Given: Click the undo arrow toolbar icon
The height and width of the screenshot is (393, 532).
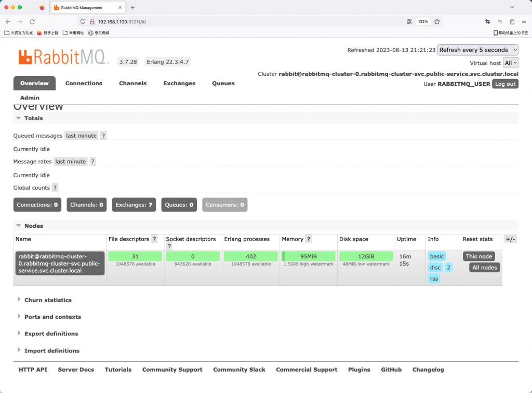Looking at the screenshot, I should click(500, 22).
